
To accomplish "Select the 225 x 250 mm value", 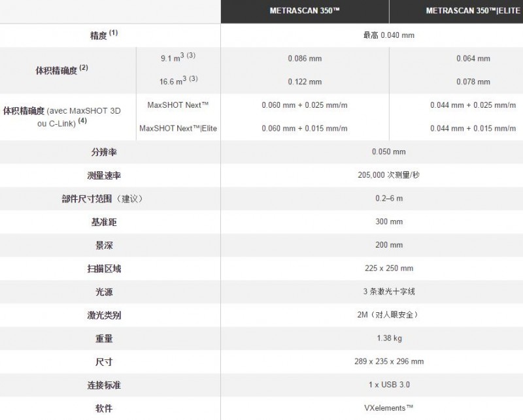I will pyautogui.click(x=389, y=268).
